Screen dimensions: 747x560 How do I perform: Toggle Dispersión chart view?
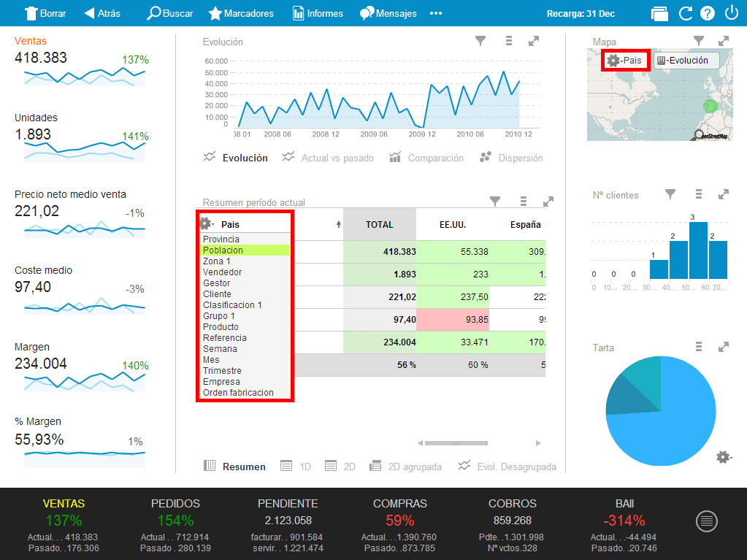click(x=511, y=158)
